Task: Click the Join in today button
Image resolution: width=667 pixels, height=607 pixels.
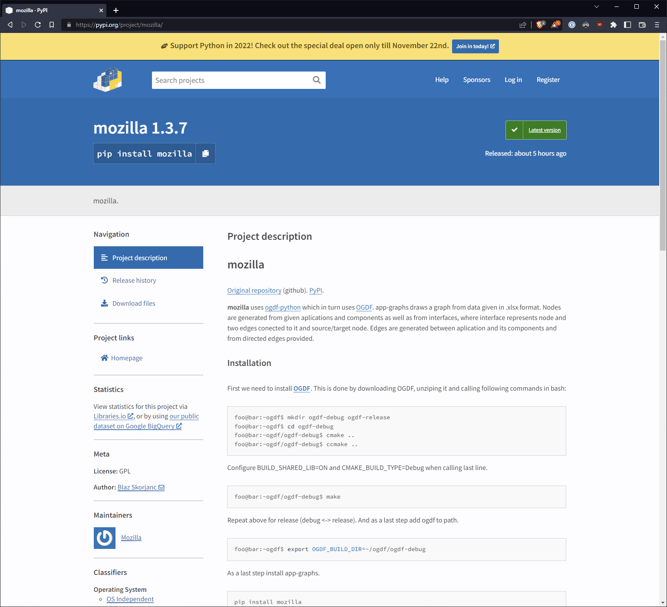Action: click(475, 46)
